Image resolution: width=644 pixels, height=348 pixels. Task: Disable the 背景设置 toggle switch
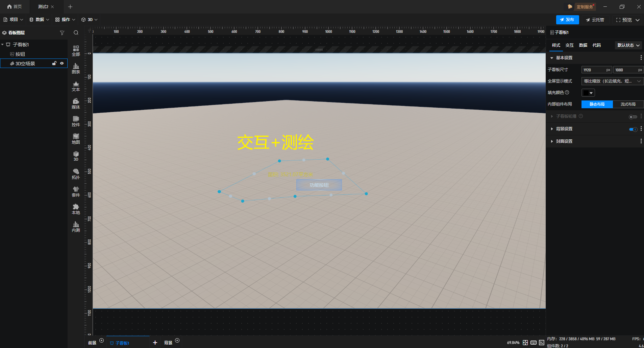(x=633, y=129)
